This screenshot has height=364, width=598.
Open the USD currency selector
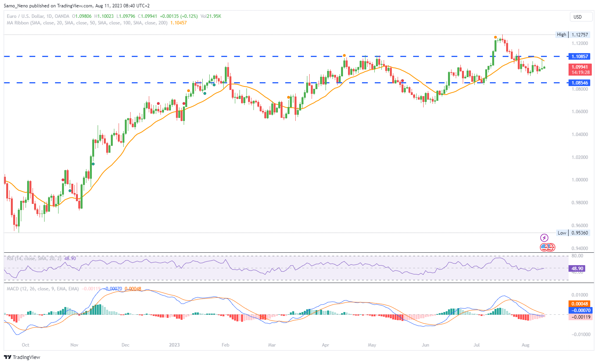pos(580,17)
